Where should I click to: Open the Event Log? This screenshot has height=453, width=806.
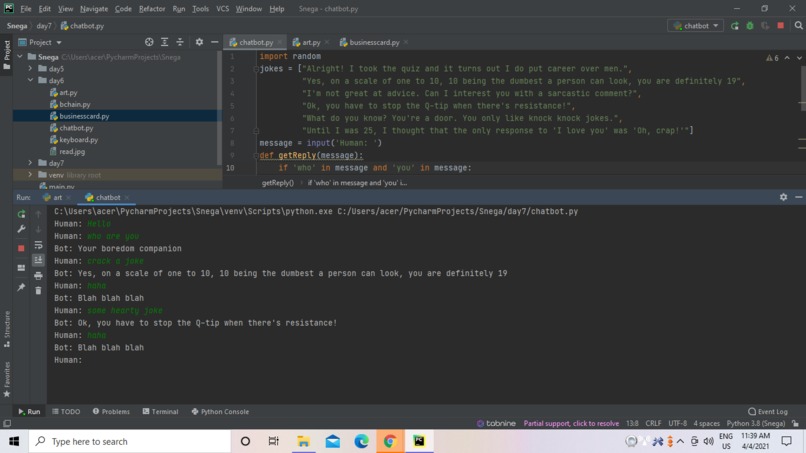click(x=767, y=411)
